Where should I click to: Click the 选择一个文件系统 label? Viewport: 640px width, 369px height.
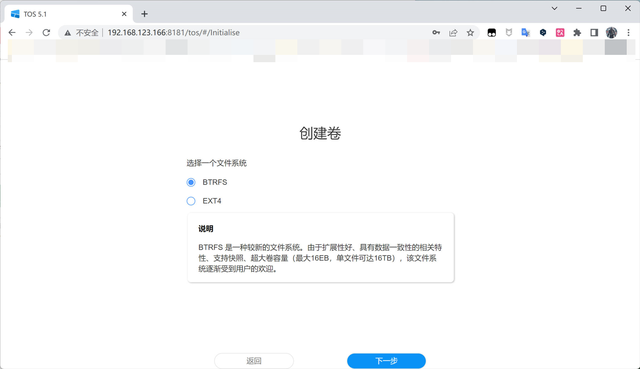pos(216,163)
